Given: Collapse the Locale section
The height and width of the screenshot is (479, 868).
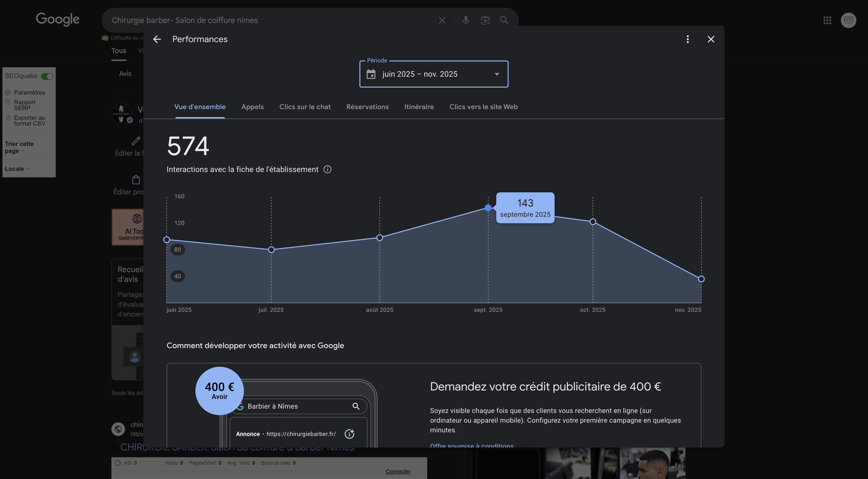Looking at the screenshot, I should [28, 168].
